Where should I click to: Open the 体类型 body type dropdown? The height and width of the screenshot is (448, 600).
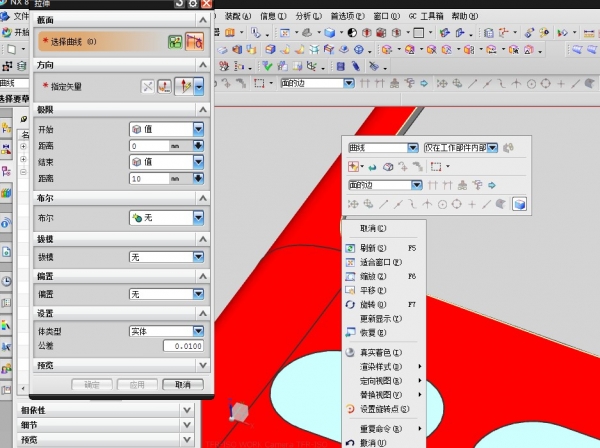[166, 331]
